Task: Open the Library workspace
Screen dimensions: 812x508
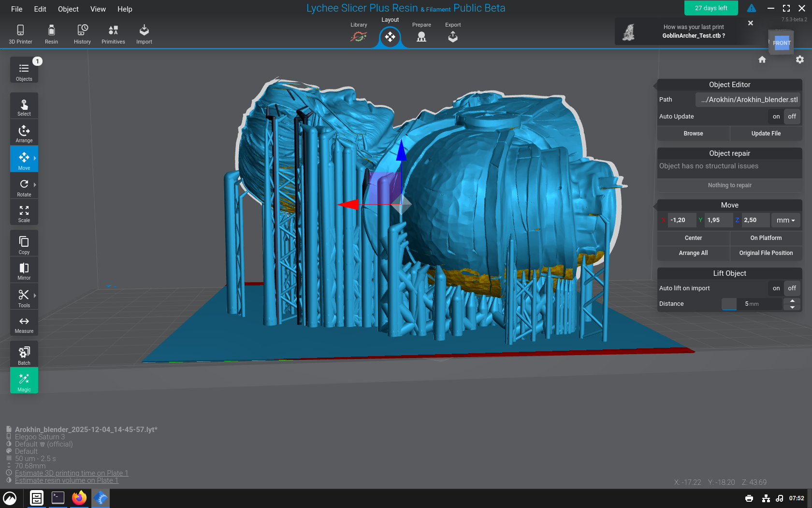Action: point(359,32)
